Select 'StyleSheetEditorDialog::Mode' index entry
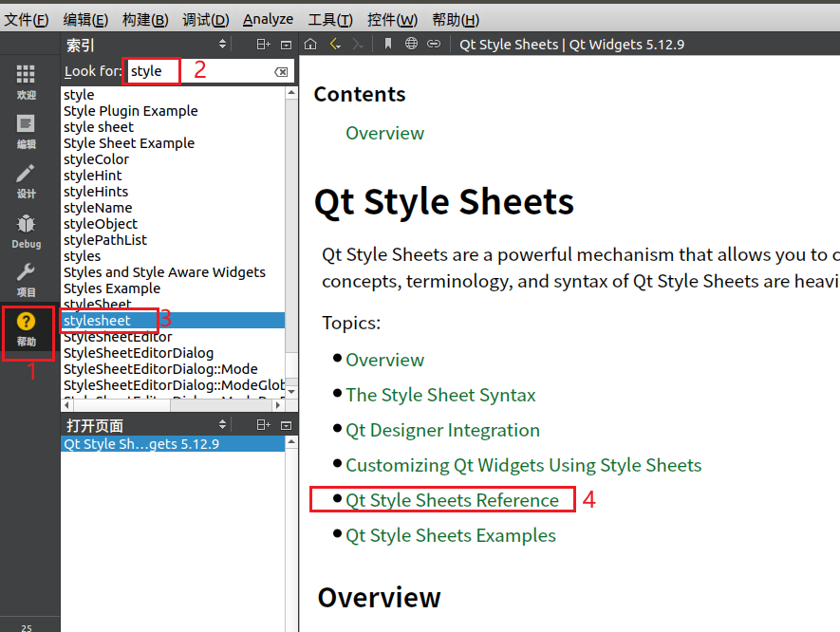The width and height of the screenshot is (840, 632). pos(173,369)
